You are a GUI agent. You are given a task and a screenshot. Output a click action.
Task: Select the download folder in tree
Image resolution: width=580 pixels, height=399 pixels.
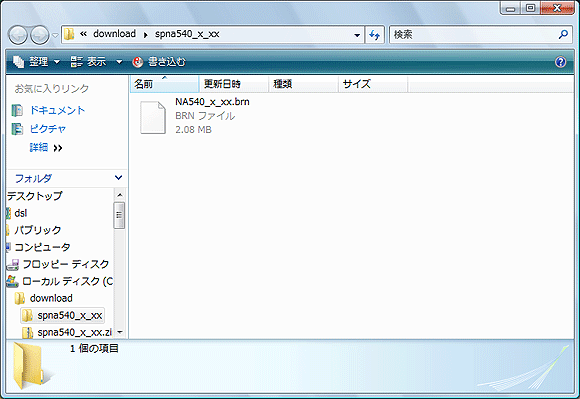[x=51, y=298]
